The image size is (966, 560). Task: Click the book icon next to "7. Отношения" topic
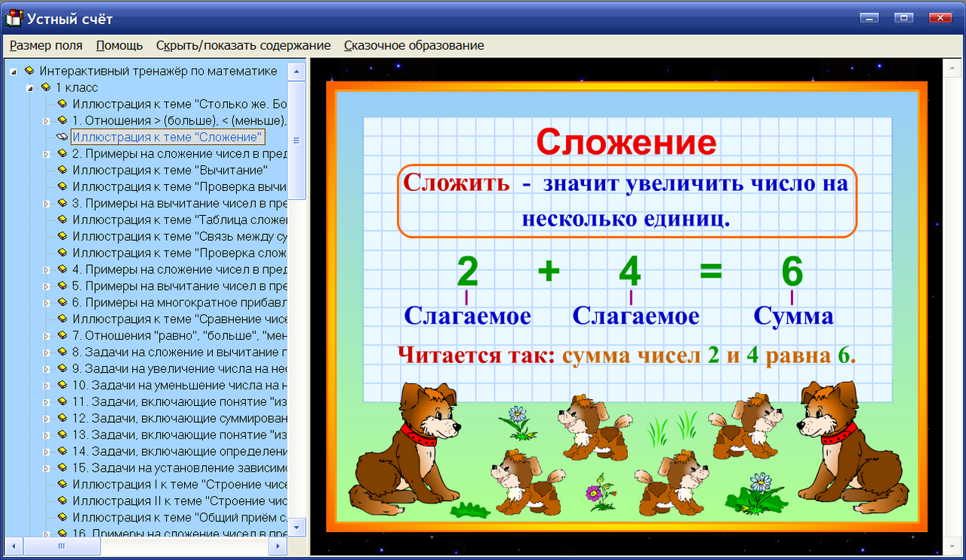coord(62,336)
